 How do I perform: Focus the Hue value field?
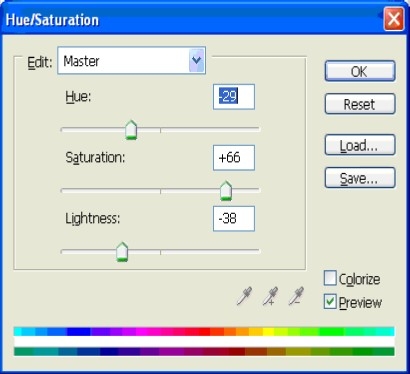click(234, 97)
